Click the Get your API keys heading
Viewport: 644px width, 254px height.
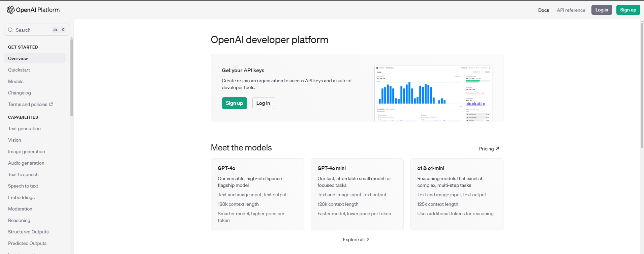click(x=243, y=70)
